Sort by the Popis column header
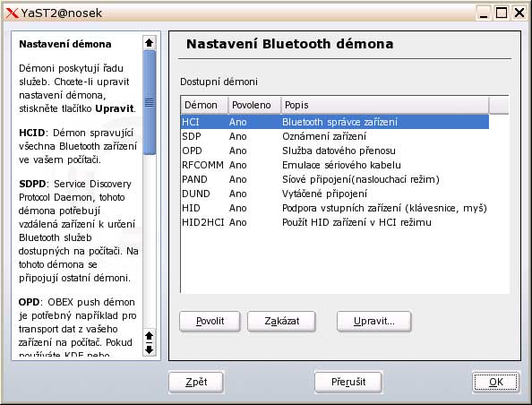 (x=385, y=105)
